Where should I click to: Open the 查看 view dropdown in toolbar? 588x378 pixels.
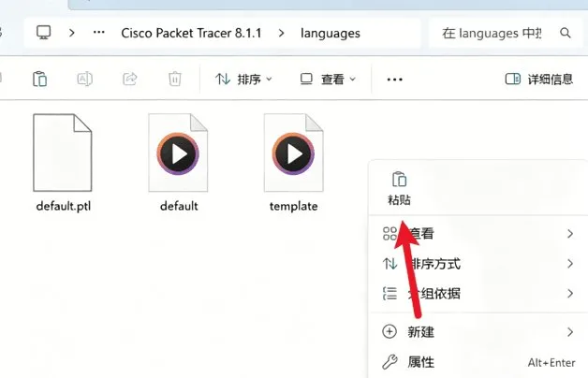(328, 79)
